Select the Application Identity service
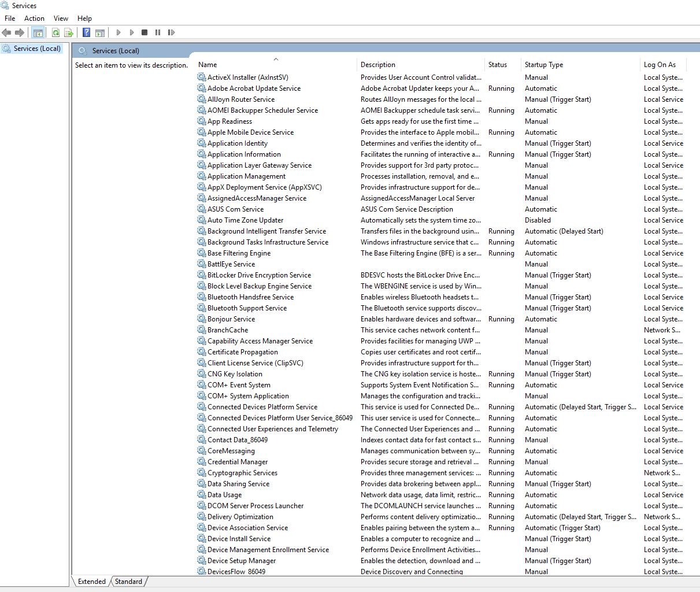 point(238,143)
